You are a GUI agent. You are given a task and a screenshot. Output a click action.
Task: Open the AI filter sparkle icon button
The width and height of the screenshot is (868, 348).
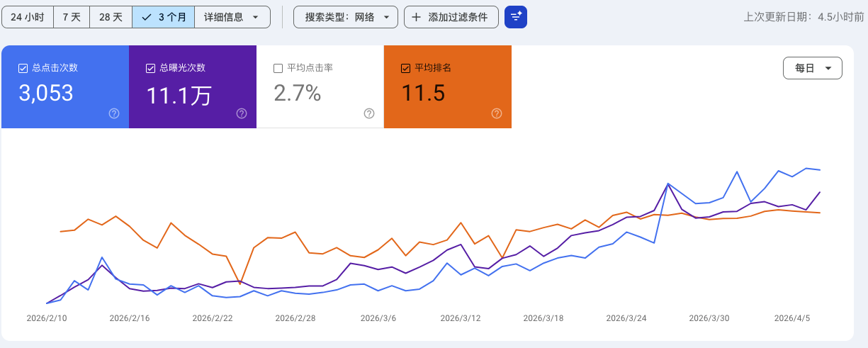515,17
